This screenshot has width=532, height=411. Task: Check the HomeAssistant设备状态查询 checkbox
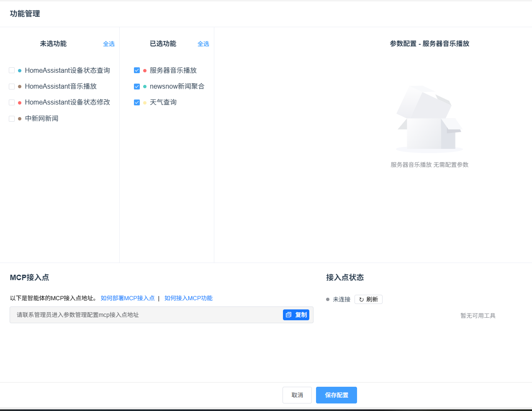pyautogui.click(x=12, y=71)
